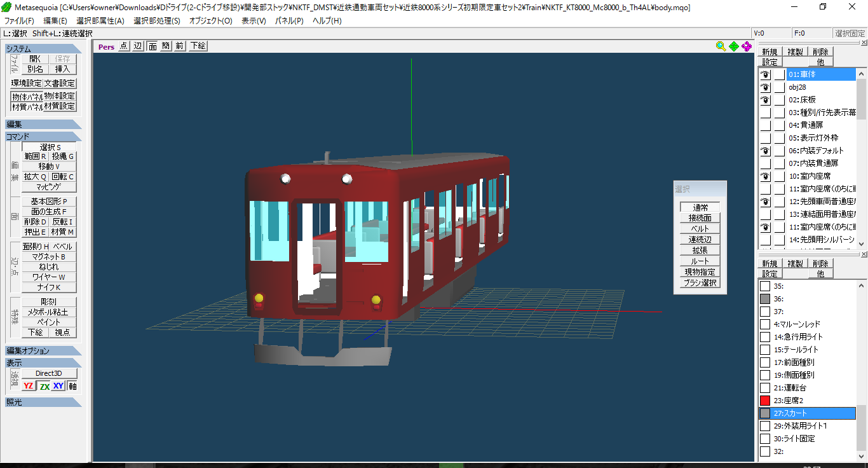868x468 pixels.
Task: Click gray swatch of 27:スカート material
Action: (x=765, y=413)
